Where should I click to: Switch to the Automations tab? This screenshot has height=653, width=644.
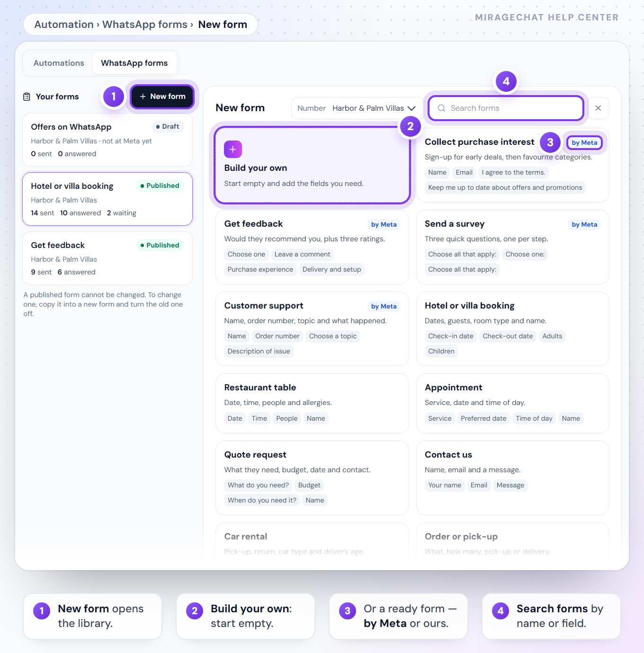point(59,63)
